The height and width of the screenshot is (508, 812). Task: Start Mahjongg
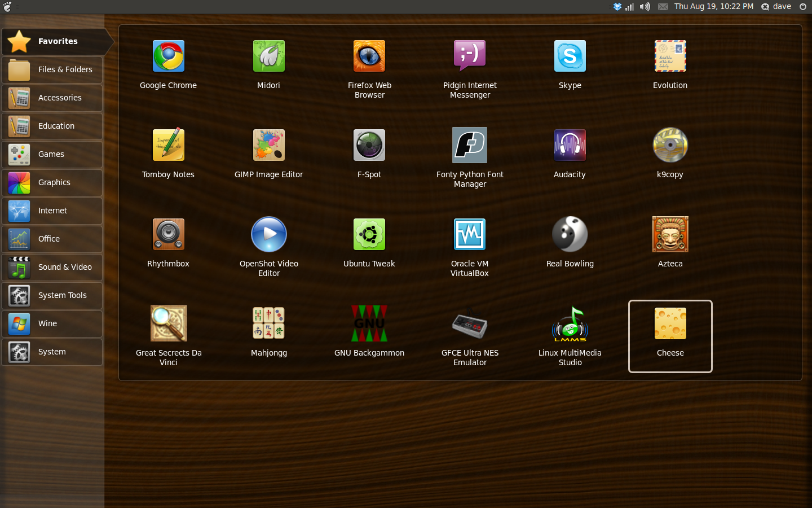(x=269, y=332)
